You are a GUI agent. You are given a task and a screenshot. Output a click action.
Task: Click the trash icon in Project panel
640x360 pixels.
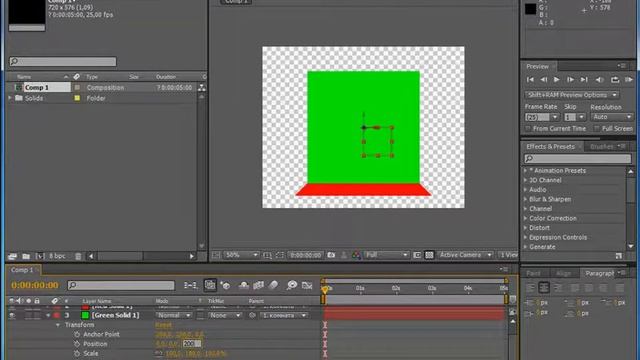coord(78,256)
